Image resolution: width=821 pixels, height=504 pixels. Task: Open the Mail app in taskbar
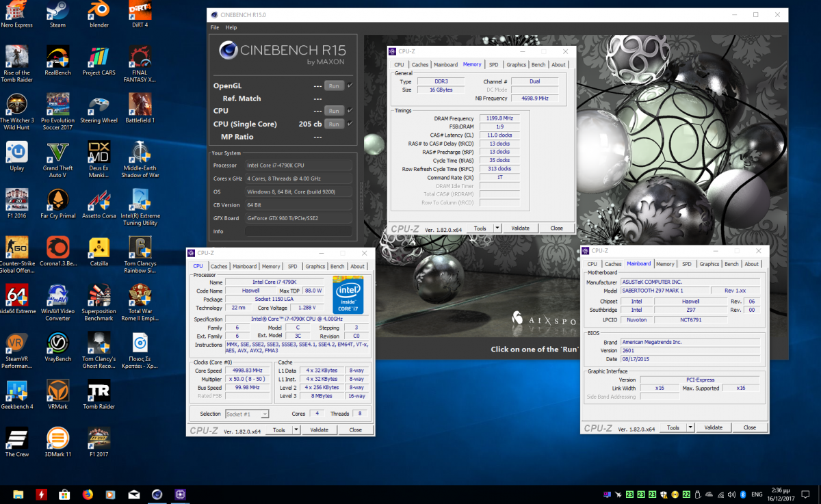134,494
